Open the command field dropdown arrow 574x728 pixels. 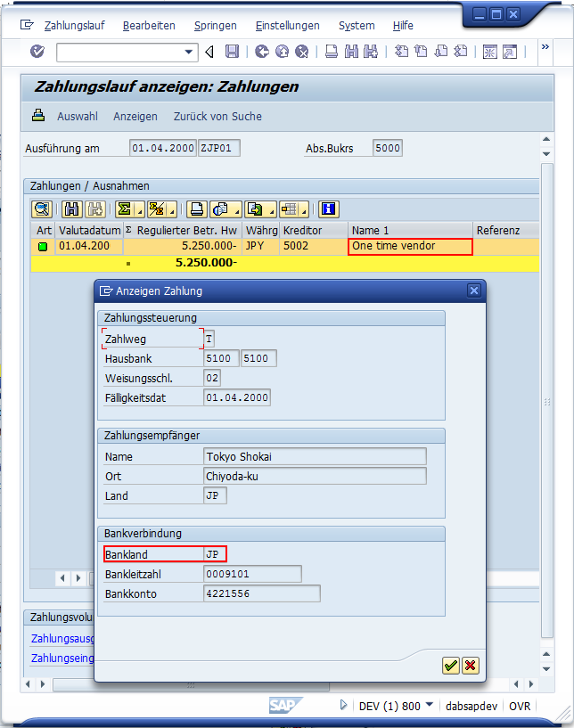pos(189,52)
